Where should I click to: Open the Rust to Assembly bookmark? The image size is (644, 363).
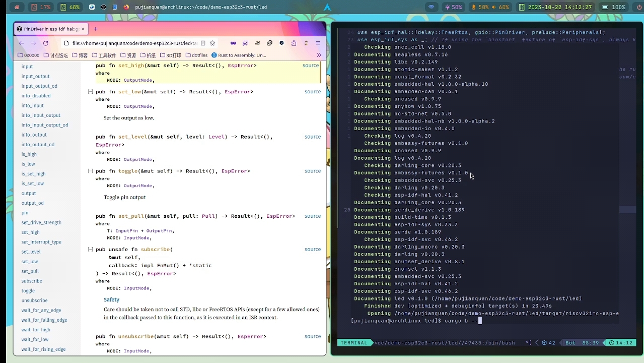[x=239, y=55]
